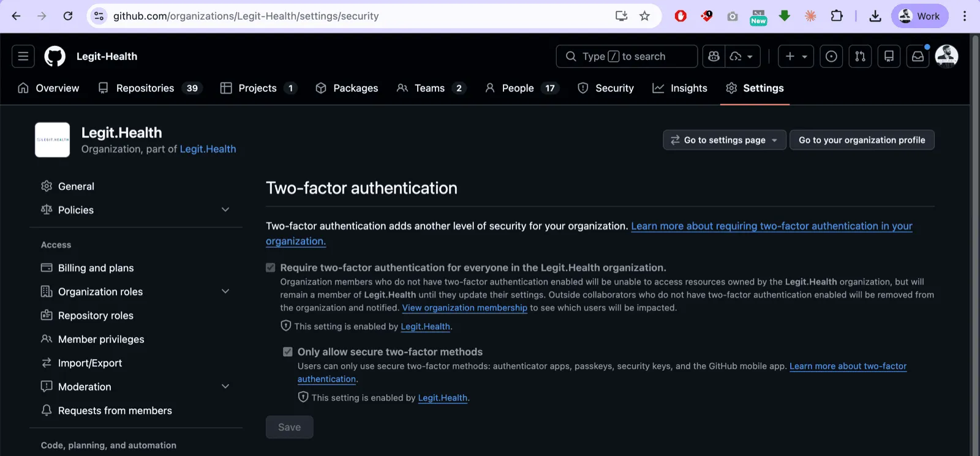The image size is (980, 456).
Task: Open Legit.Health link under secure methods setting
Action: 442,398
